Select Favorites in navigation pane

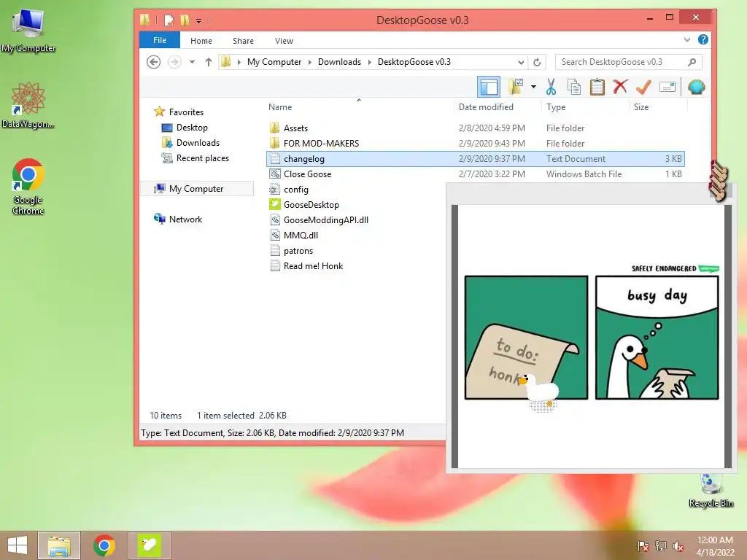(x=186, y=112)
